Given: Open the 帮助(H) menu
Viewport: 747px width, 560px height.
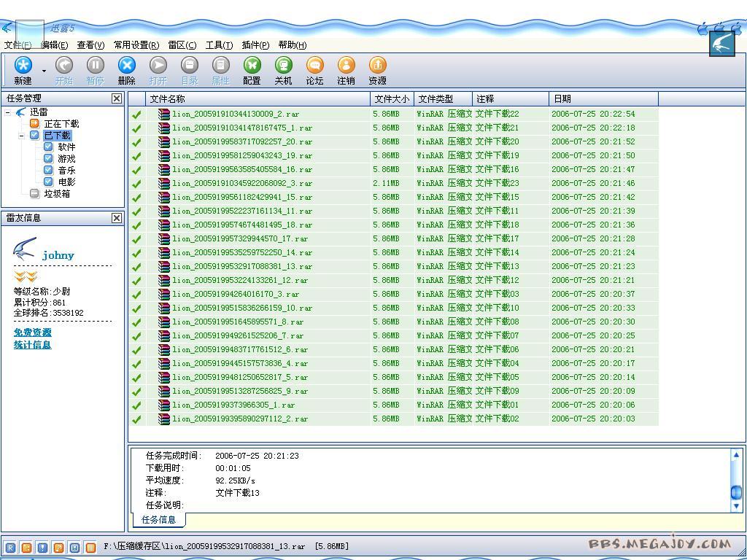Looking at the screenshot, I should pos(293,45).
